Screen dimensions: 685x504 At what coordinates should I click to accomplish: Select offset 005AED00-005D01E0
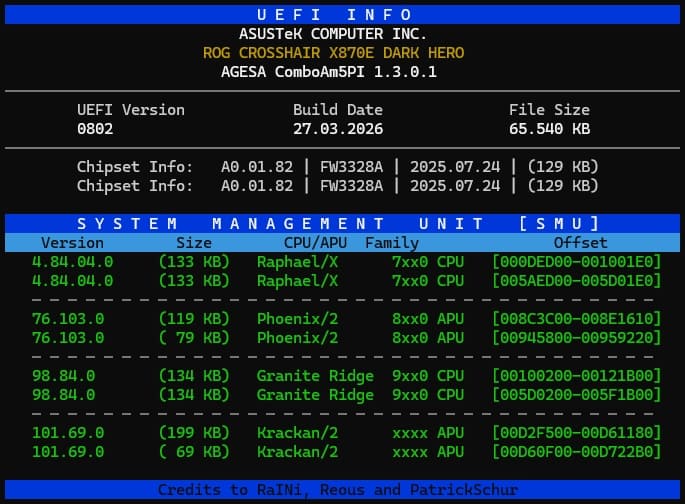(x=577, y=281)
